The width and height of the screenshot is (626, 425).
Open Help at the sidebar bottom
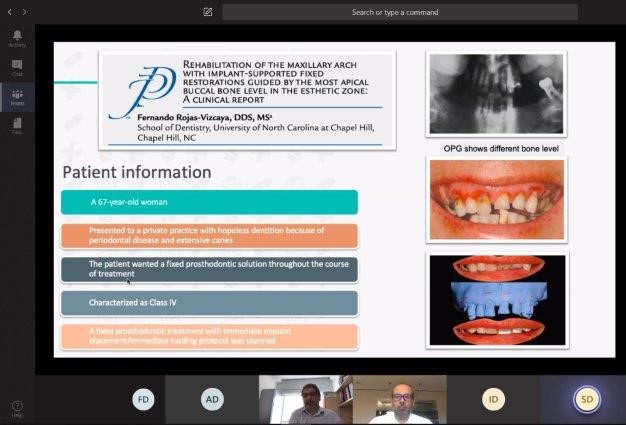pos(17,409)
